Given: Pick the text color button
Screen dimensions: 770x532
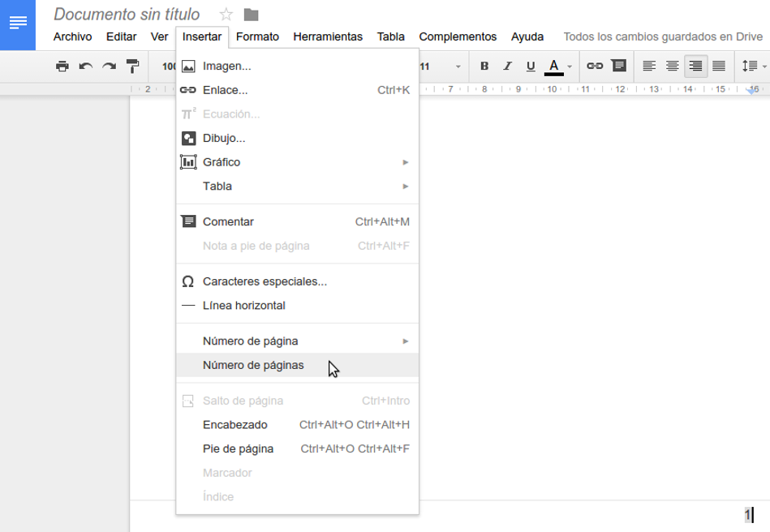Looking at the screenshot, I should point(554,66).
